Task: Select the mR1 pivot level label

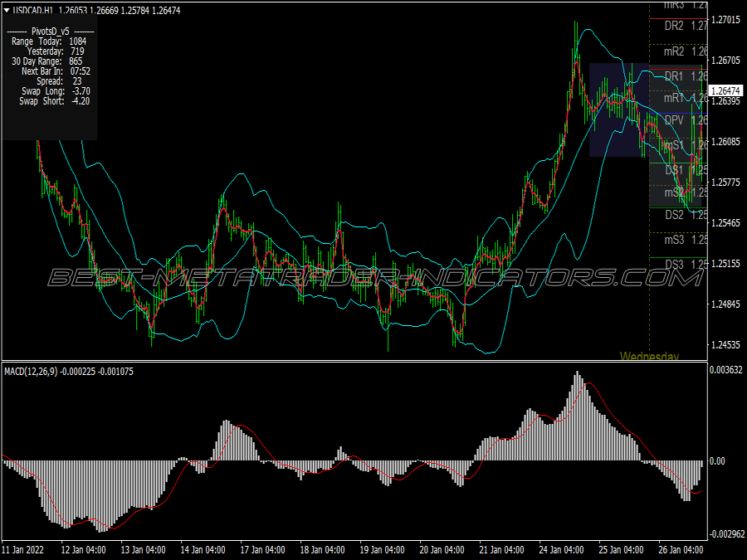Action: 674,98
